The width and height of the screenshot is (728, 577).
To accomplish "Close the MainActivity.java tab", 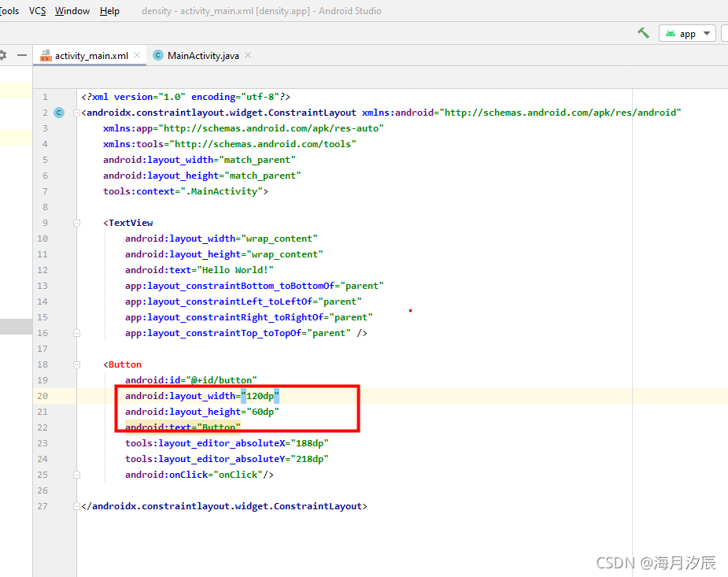I will [x=248, y=55].
